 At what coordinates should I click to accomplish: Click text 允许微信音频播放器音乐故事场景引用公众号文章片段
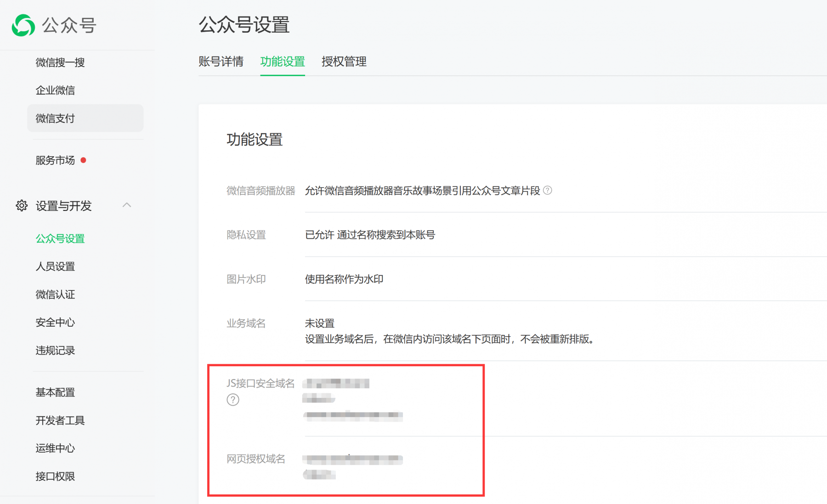(422, 191)
